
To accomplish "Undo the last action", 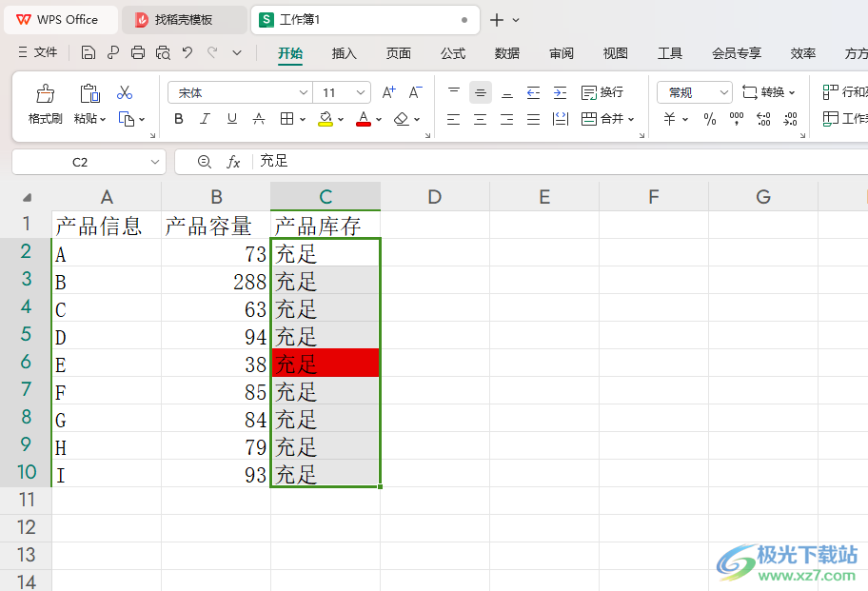I will [187, 52].
